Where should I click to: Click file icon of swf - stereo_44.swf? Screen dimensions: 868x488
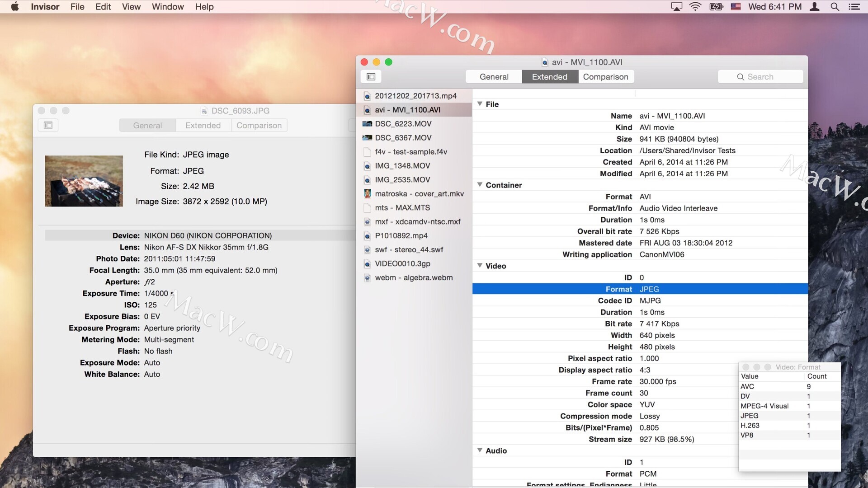(x=367, y=250)
